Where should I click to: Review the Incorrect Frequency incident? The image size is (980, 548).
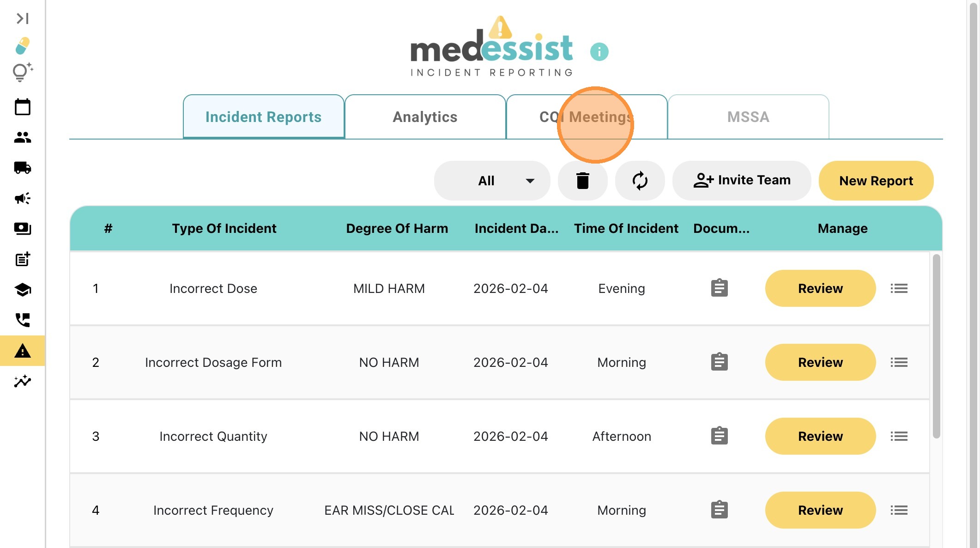(x=820, y=510)
